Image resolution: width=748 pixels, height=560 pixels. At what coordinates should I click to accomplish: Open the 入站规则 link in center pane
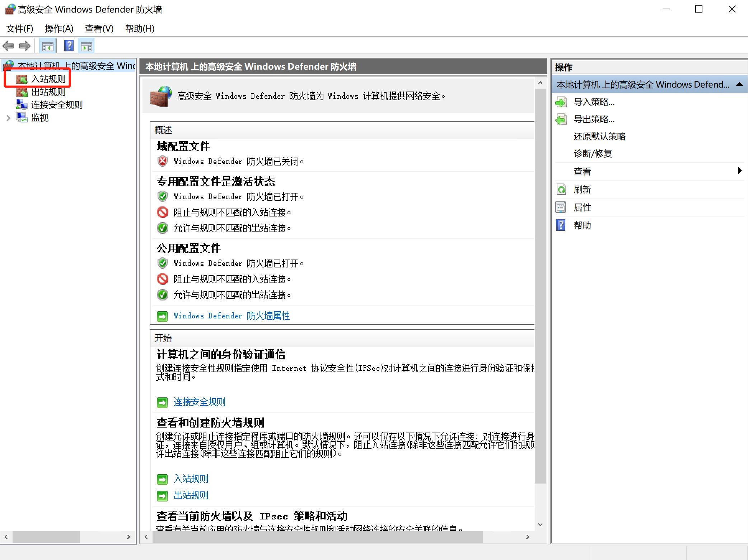191,479
